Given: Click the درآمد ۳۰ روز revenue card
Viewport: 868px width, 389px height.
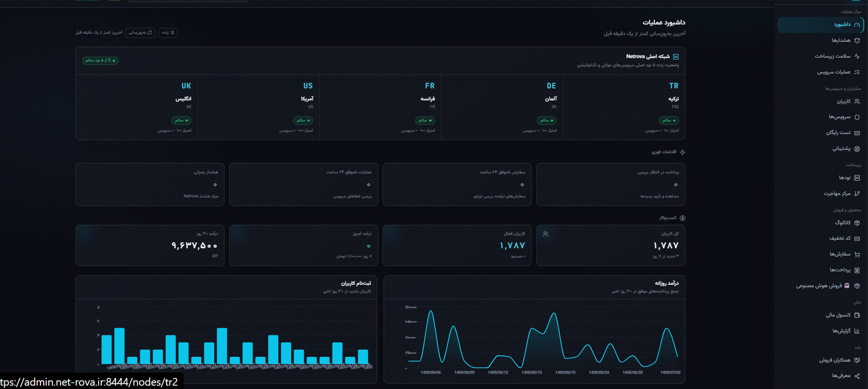Looking at the screenshot, I should [x=150, y=245].
